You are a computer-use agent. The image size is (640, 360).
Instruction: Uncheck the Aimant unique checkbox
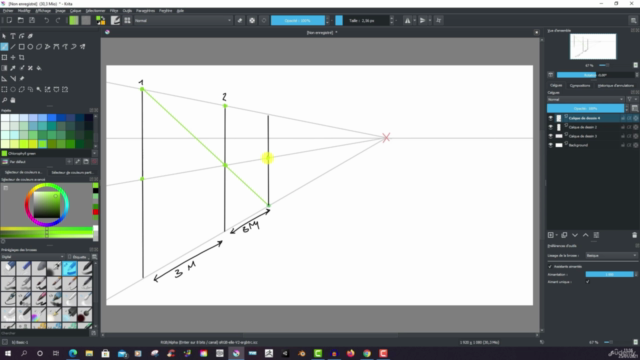pyautogui.click(x=588, y=282)
